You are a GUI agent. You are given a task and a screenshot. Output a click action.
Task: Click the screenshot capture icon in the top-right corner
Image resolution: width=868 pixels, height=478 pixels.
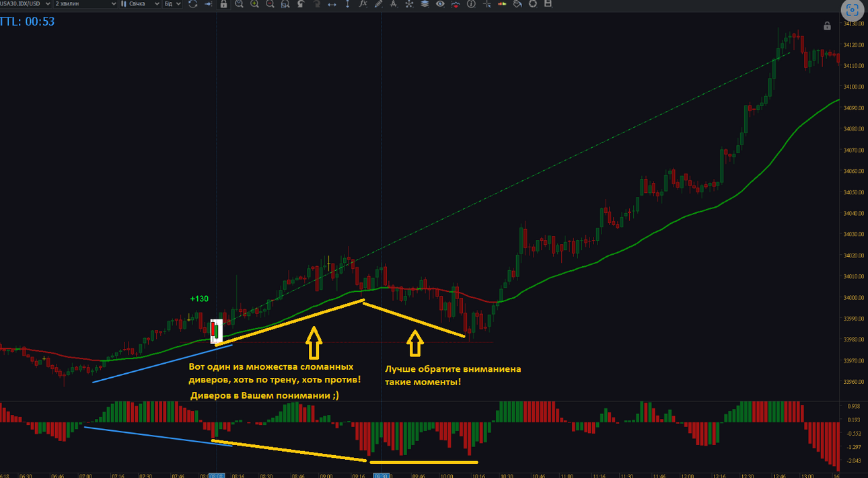(853, 11)
